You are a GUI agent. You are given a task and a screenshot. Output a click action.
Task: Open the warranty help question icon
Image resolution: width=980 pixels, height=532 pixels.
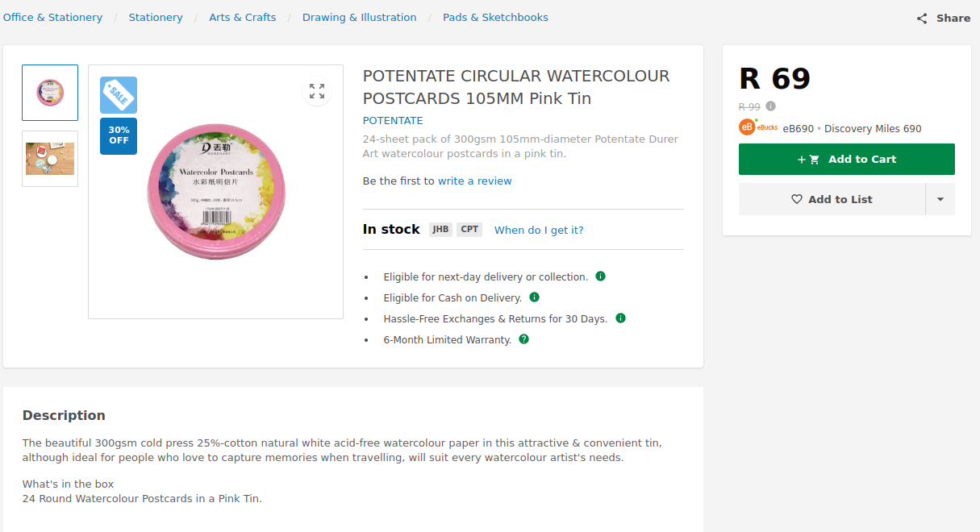point(524,339)
